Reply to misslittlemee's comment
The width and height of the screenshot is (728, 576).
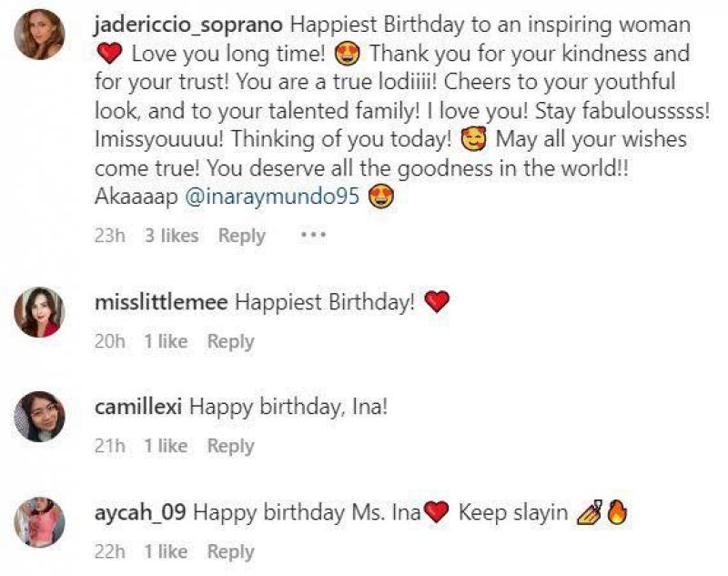point(231,341)
